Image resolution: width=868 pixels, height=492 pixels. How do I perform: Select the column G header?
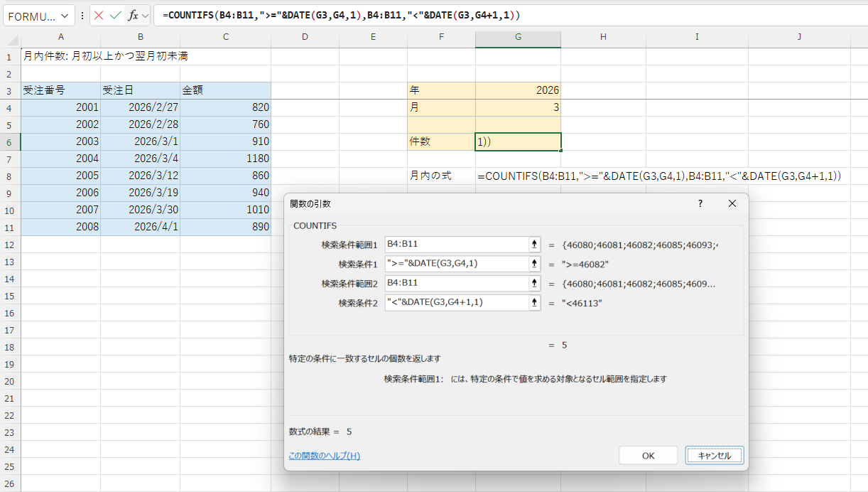coord(518,36)
